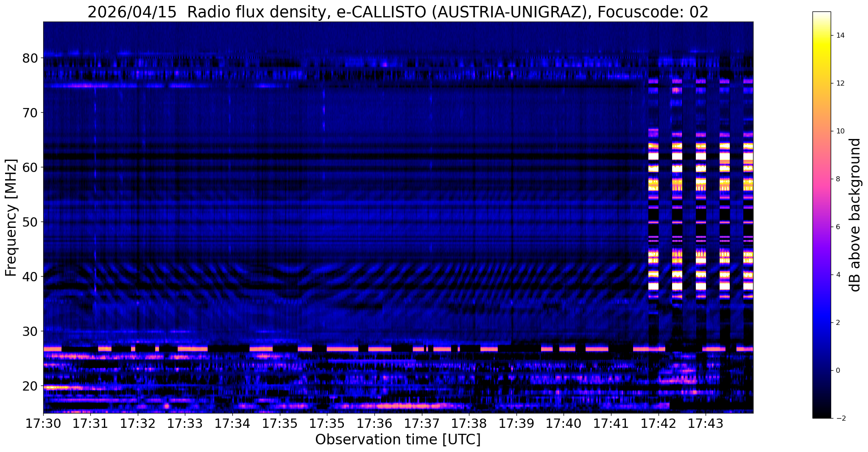Click the 17:41 time tick label
868x452 pixels.
tap(611, 424)
